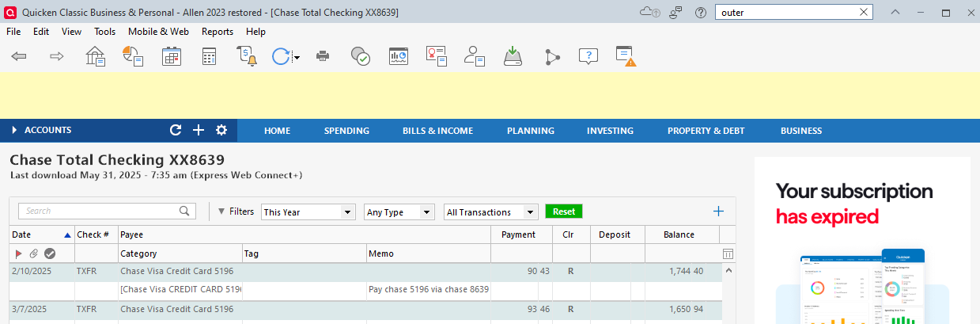
Task: Open the View menu
Action: coord(71,32)
